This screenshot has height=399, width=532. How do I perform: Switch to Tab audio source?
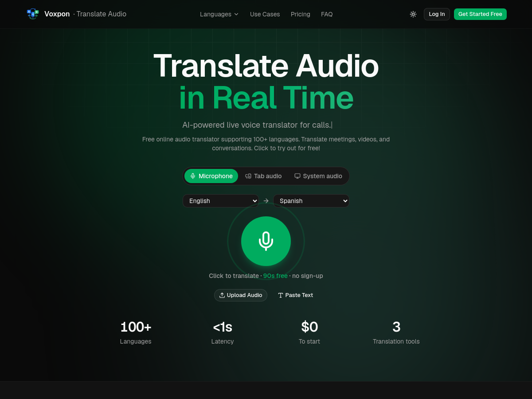click(263, 176)
